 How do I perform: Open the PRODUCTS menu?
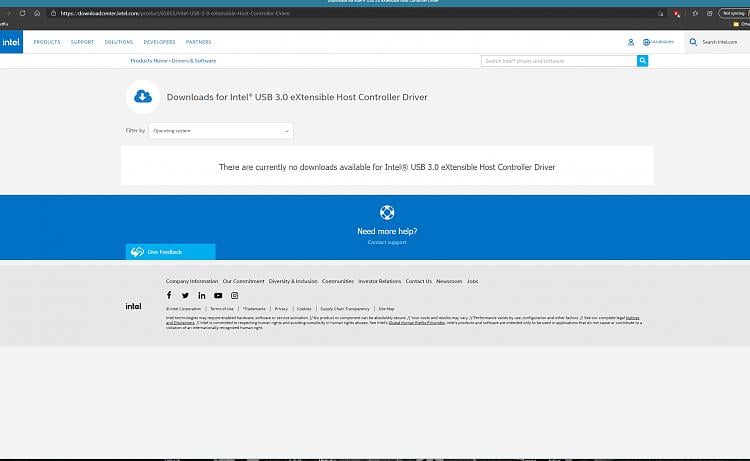(47, 42)
